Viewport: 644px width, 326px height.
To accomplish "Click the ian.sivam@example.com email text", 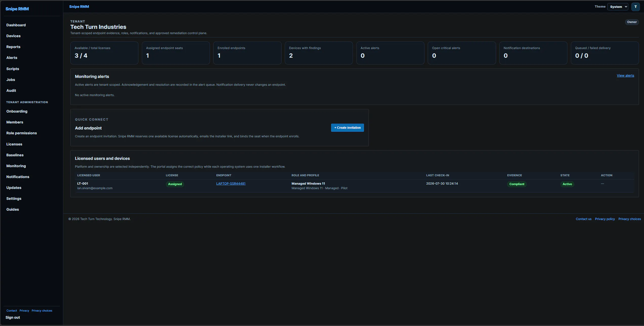I will coord(95,188).
